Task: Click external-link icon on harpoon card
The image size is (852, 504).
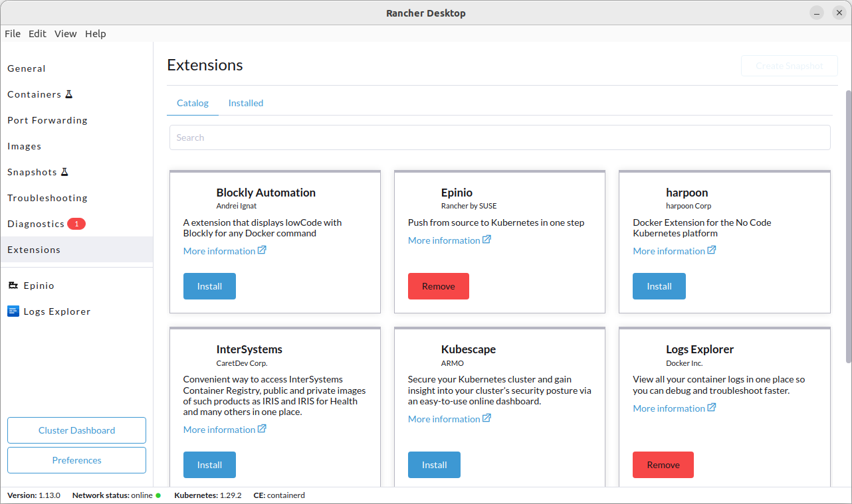Action: [712, 250]
